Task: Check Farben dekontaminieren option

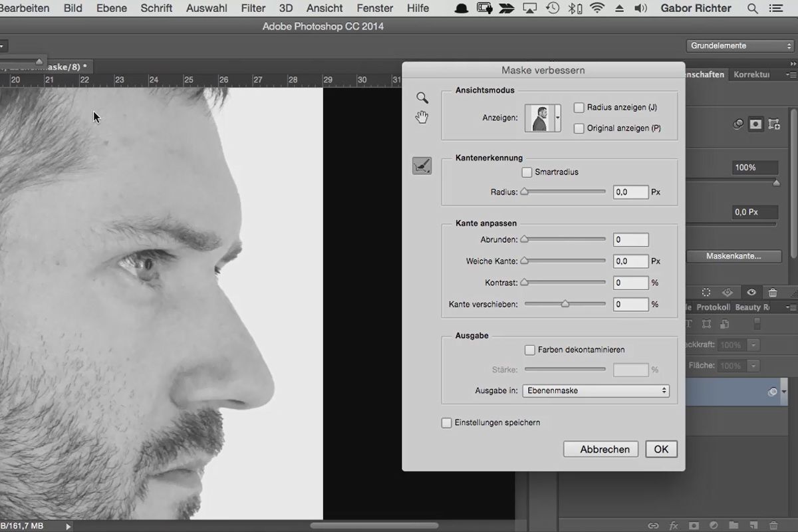Action: pyautogui.click(x=529, y=350)
